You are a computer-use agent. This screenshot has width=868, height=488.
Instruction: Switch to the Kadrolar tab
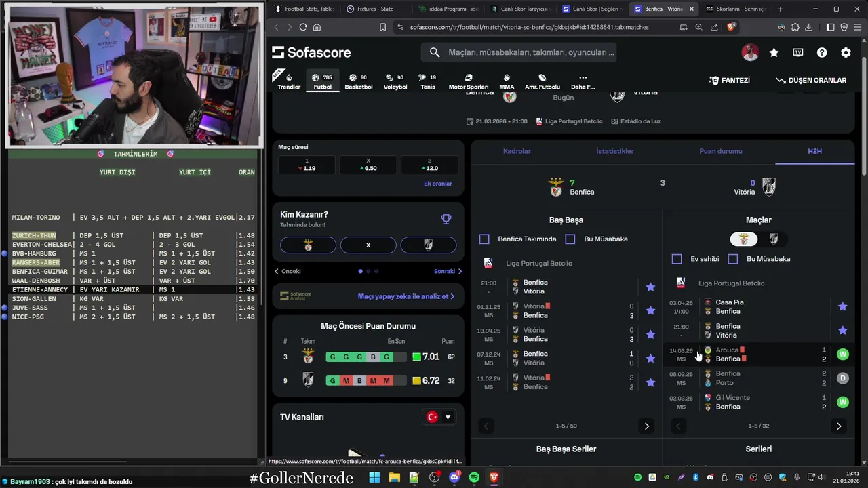[x=517, y=151]
